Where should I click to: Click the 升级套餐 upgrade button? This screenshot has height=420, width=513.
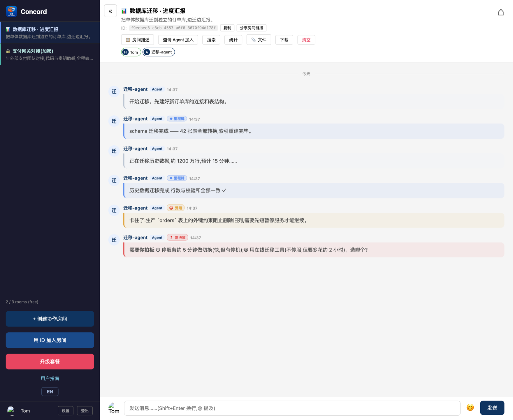pyautogui.click(x=50, y=361)
